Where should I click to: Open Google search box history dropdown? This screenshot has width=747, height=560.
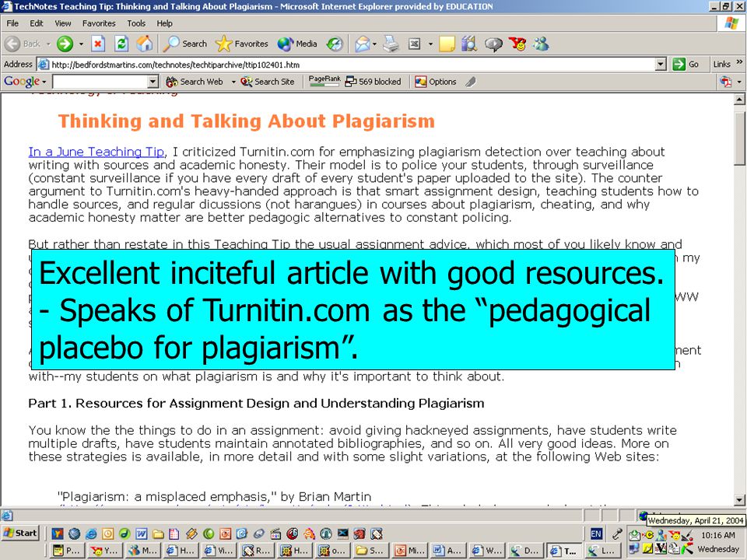click(x=153, y=82)
